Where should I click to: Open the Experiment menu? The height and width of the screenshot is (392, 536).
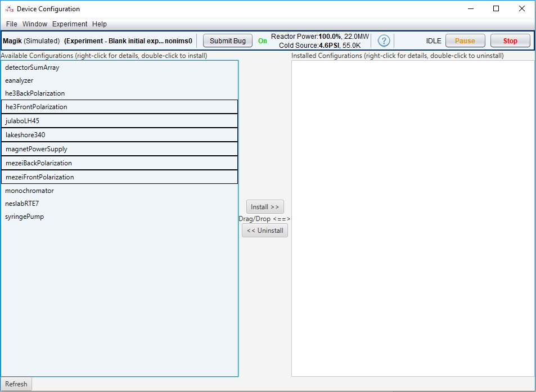point(70,24)
